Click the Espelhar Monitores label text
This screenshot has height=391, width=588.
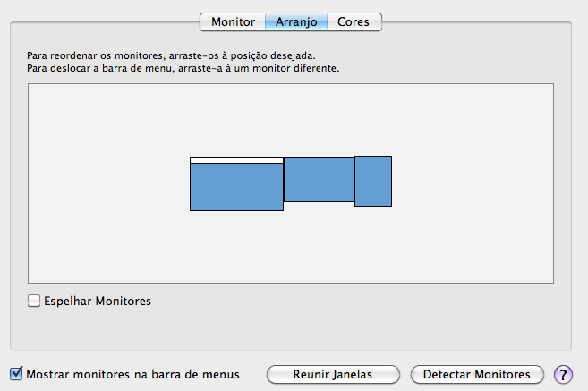coord(98,301)
